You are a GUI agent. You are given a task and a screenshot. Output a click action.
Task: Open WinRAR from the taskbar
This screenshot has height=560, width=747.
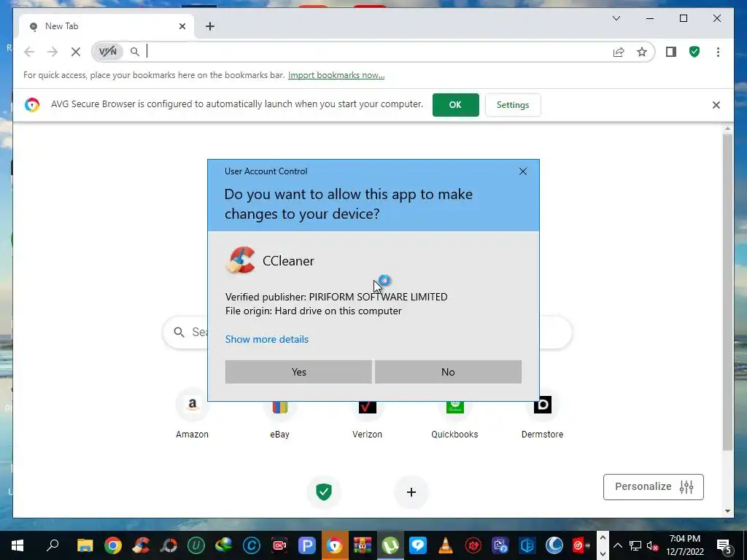pos(363,545)
